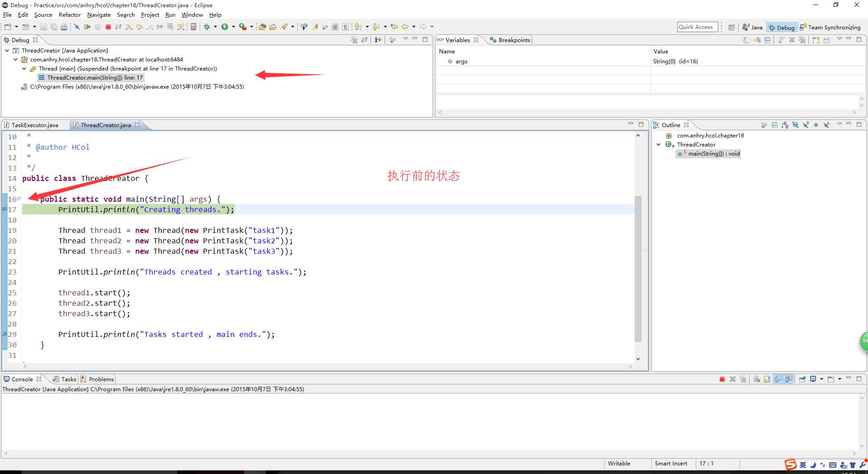This screenshot has height=474, width=868.
Task: Click the Step Into button
Action: tap(129, 27)
